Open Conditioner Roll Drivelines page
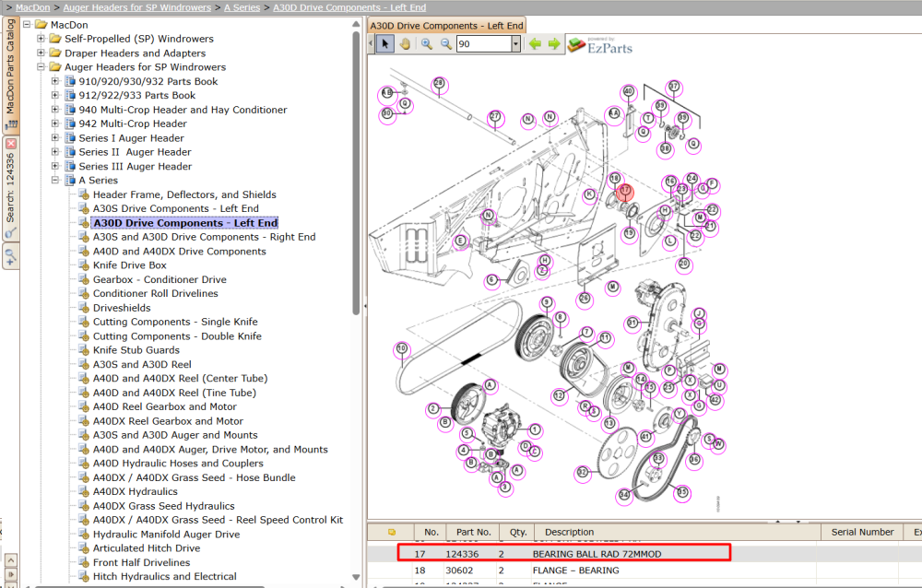Viewport: 922px width, 588px height. 155,293
